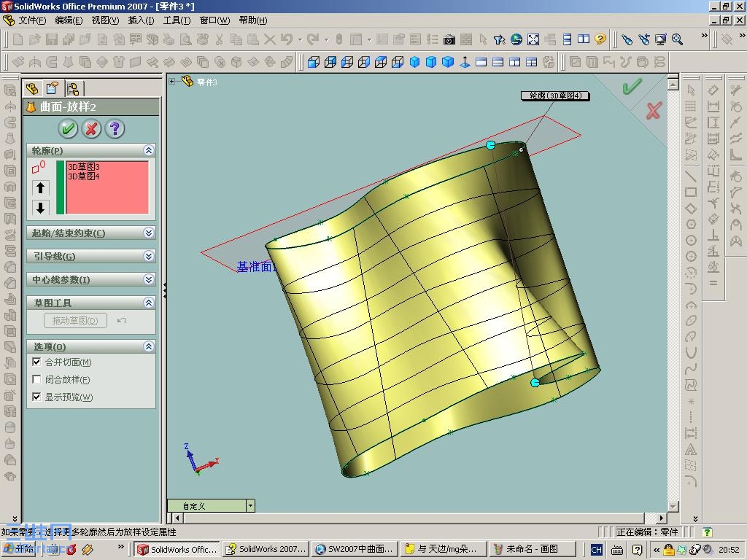The width and height of the screenshot is (747, 560).
Task: Click the New document toolbar icon
Action: (18, 39)
